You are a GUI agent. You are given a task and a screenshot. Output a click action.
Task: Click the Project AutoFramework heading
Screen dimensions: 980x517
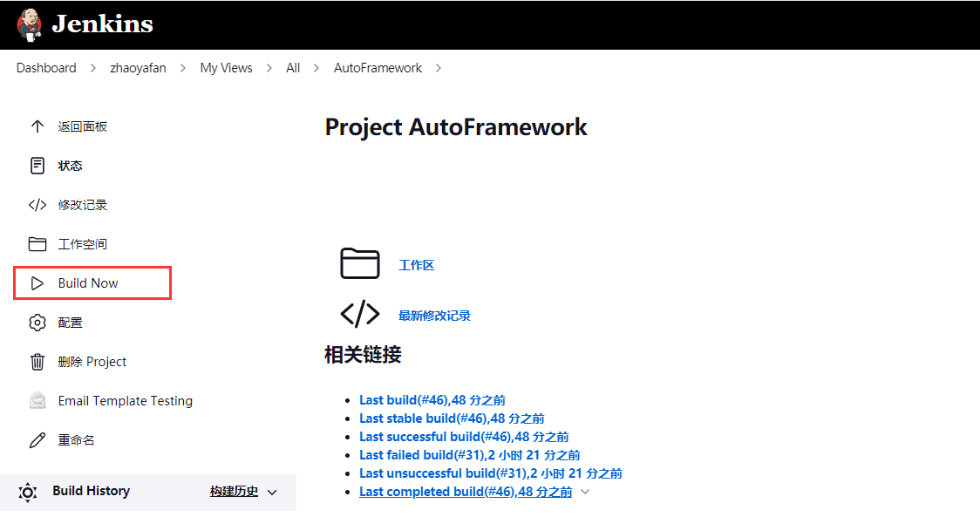click(456, 127)
